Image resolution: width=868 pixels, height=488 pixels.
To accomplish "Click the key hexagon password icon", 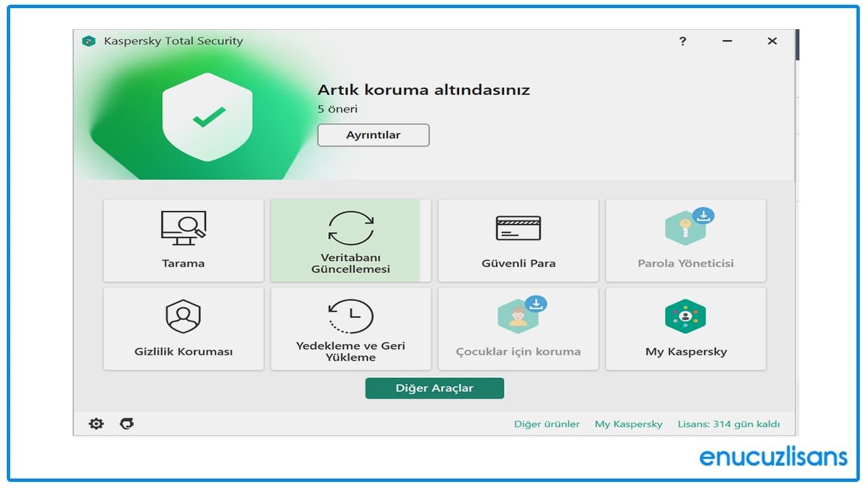I will point(686,229).
